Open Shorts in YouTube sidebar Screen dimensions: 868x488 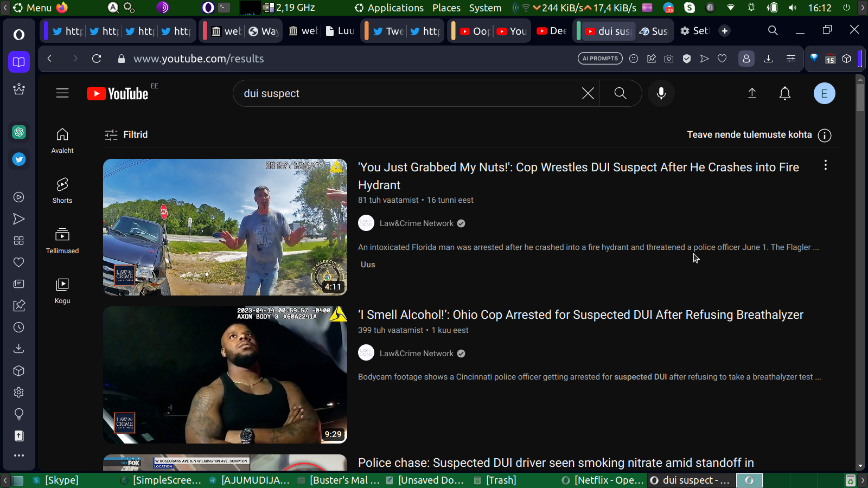[62, 191]
